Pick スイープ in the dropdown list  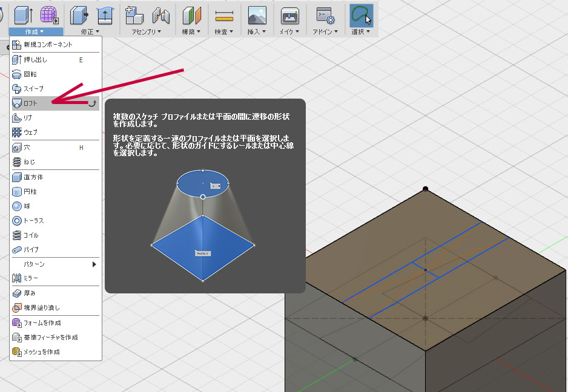(x=33, y=89)
